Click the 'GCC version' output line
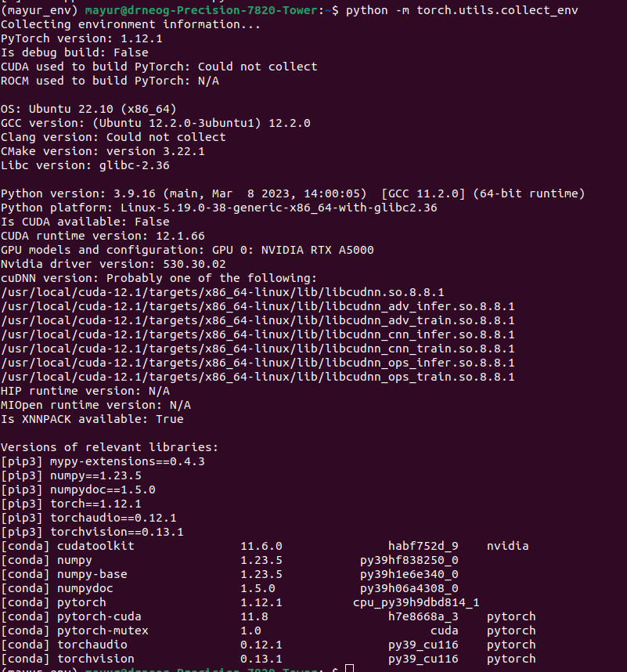 (156, 123)
